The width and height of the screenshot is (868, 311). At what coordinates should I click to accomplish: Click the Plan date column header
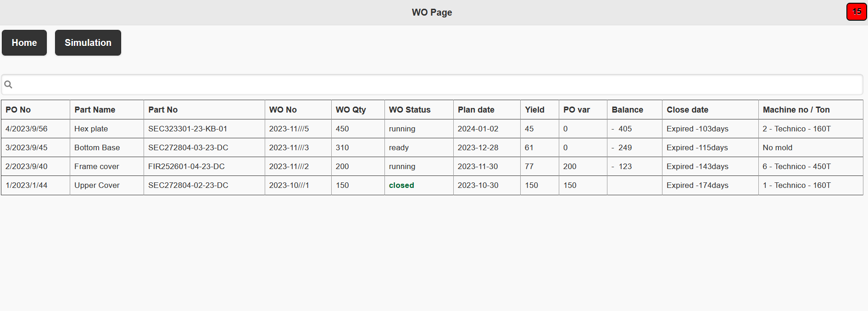(476, 110)
